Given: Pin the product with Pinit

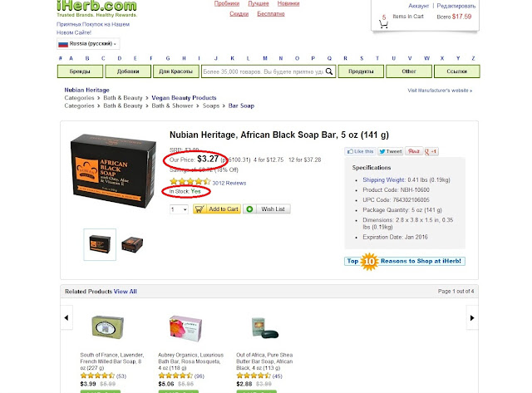Looking at the screenshot, I should pyautogui.click(x=414, y=151).
